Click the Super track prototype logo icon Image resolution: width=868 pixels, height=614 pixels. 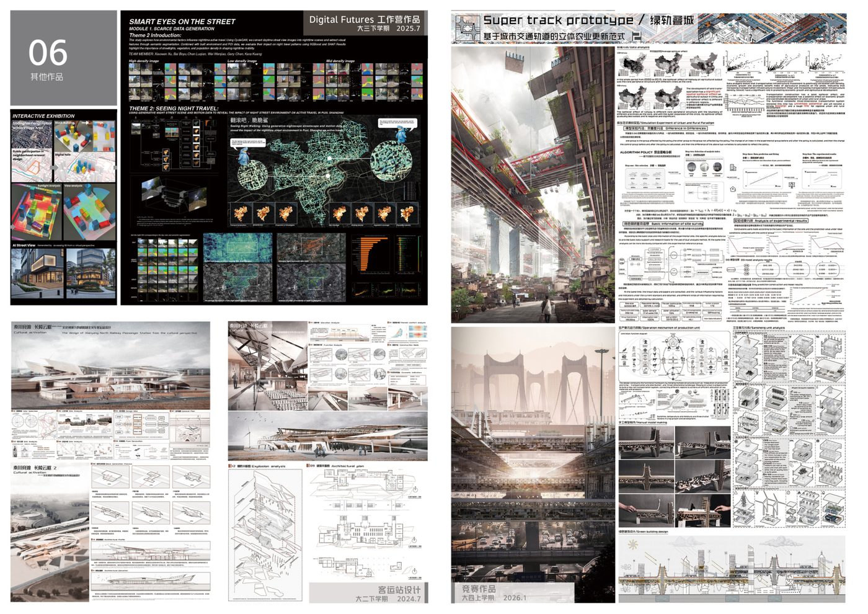[467, 28]
